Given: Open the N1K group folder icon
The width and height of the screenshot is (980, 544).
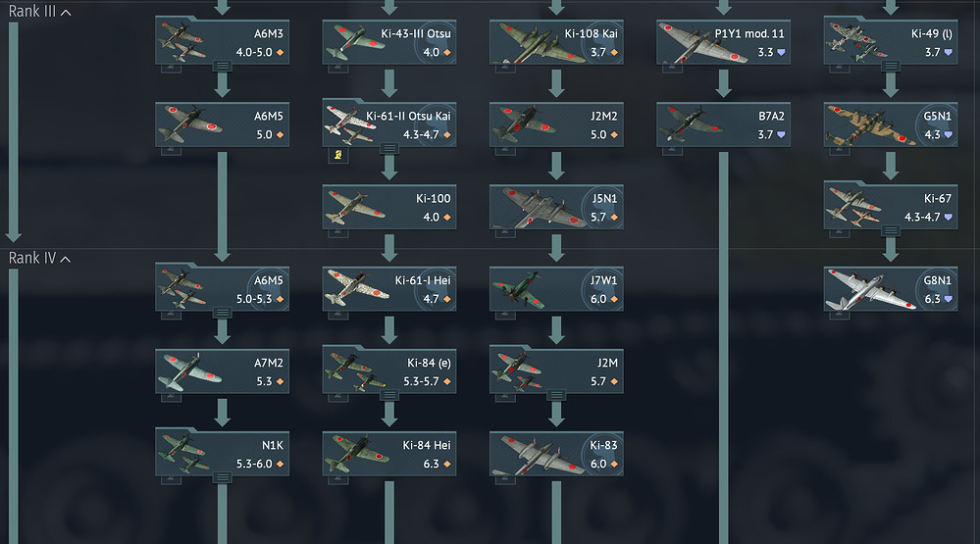Looking at the screenshot, I should pos(222,477).
